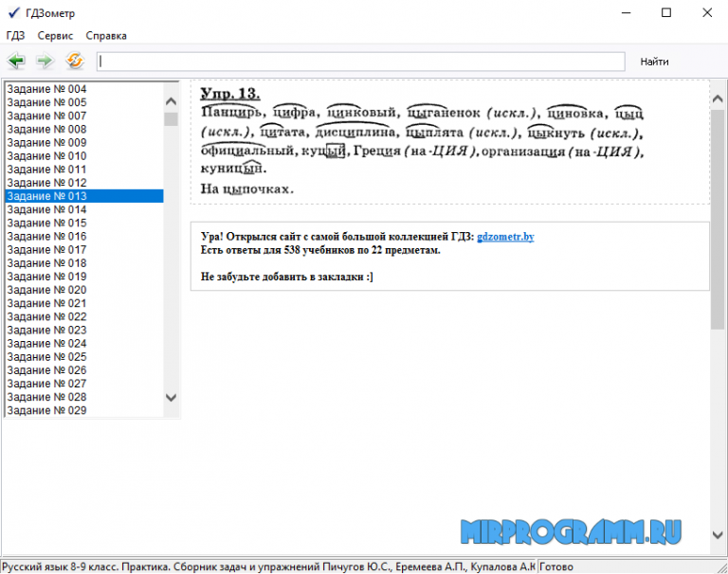
Task: Select Задание № 018
Action: (84, 263)
